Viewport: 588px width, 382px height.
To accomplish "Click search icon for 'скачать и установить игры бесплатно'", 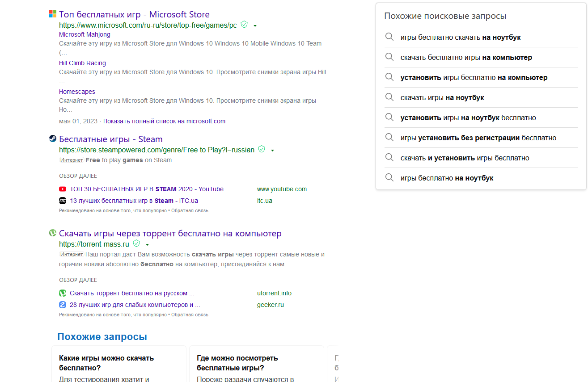I will (x=389, y=158).
